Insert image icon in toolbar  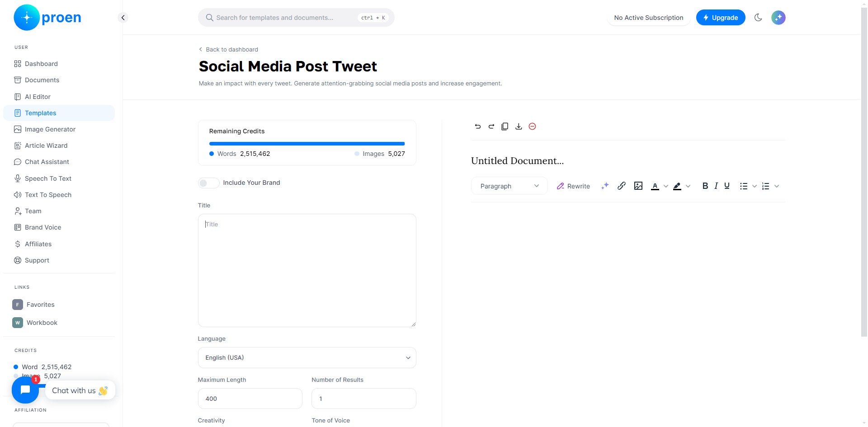[638, 186]
